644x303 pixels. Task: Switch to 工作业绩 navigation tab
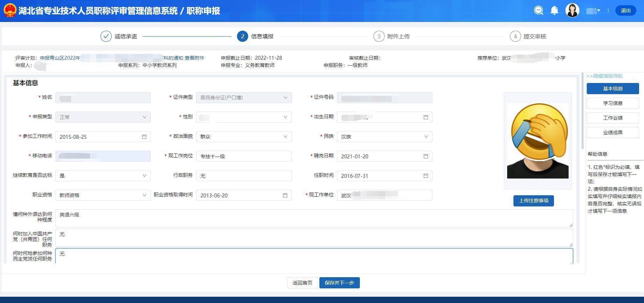(x=613, y=118)
